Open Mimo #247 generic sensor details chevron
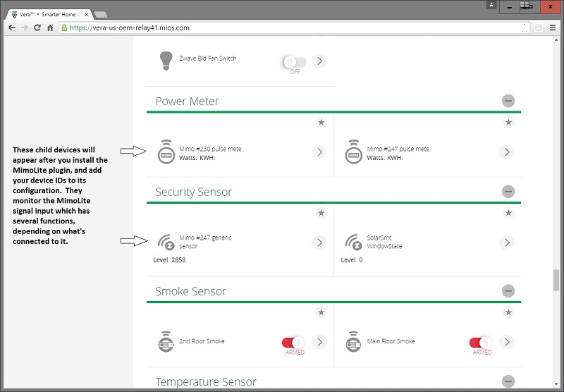 click(319, 243)
